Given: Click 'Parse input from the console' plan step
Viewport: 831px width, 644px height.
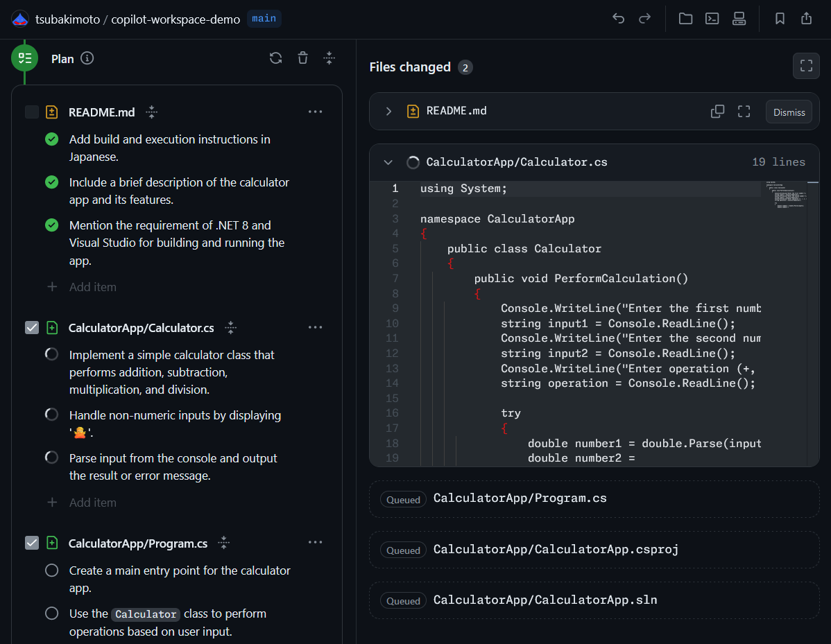Looking at the screenshot, I should point(173,467).
